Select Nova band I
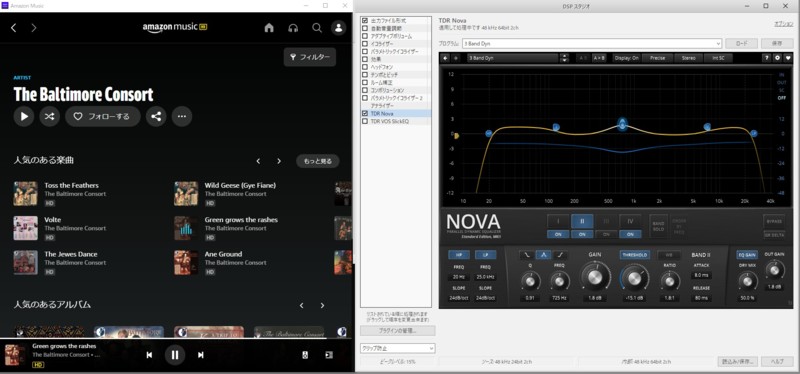The width and height of the screenshot is (800, 374). 558,221
